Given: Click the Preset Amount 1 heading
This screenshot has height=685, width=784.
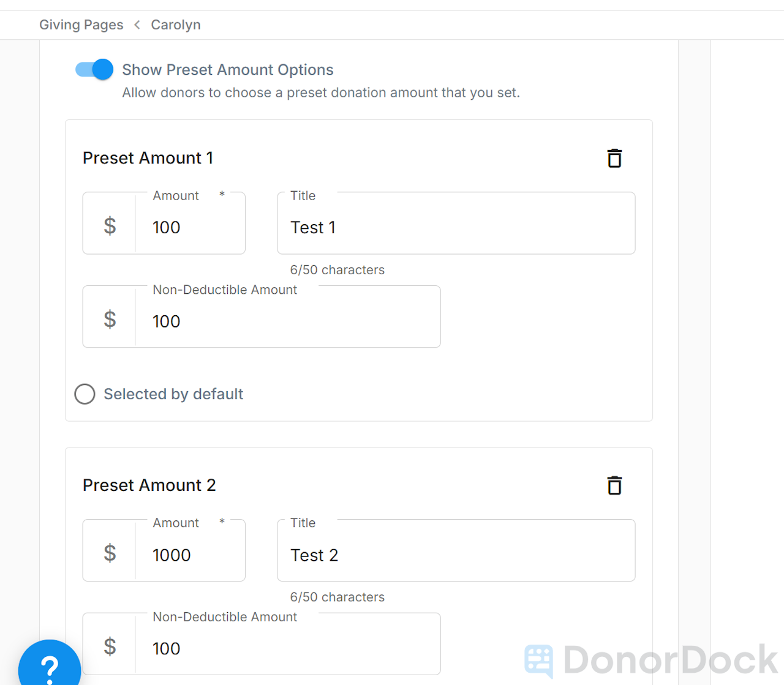Looking at the screenshot, I should (148, 158).
